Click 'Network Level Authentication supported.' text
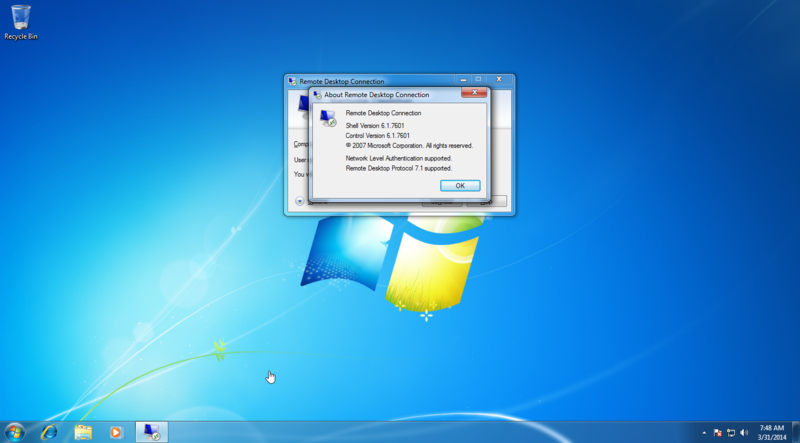This screenshot has width=800, height=443. 398,158
